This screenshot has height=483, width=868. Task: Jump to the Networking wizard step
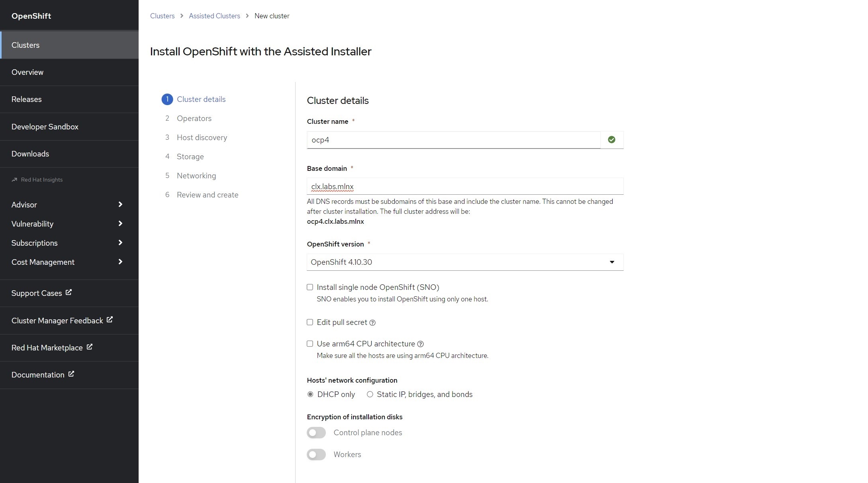click(196, 176)
